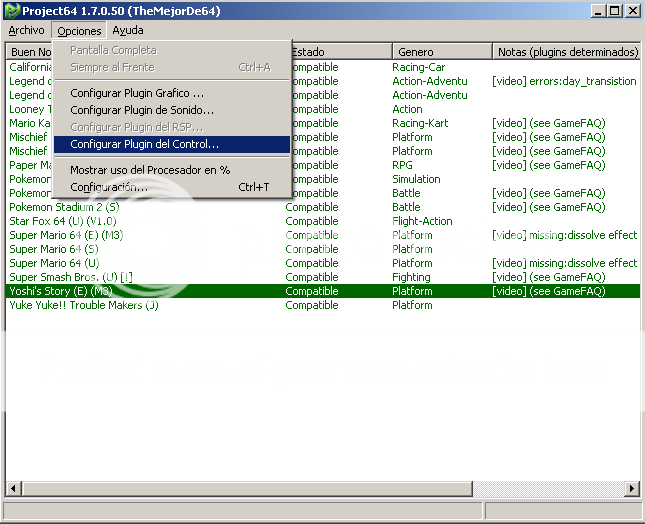This screenshot has width=645, height=524.
Task: Click Compatible in Star Fox 64 row
Action: tap(312, 221)
